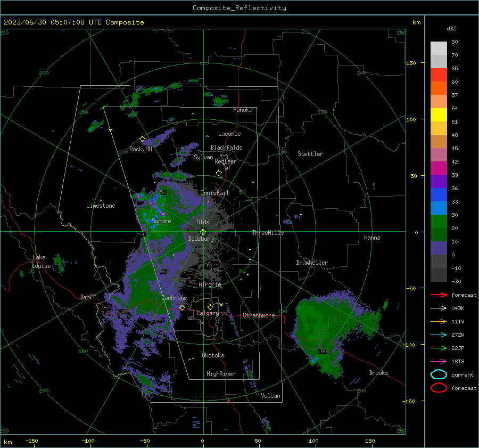Click the dBZ legend heading
Image resolution: width=479 pixels, height=448 pixels.
[x=451, y=29]
